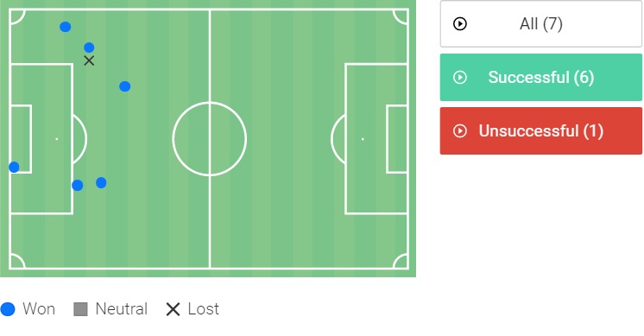Click the play icon on the Unsuccessful (1) button

(x=459, y=131)
